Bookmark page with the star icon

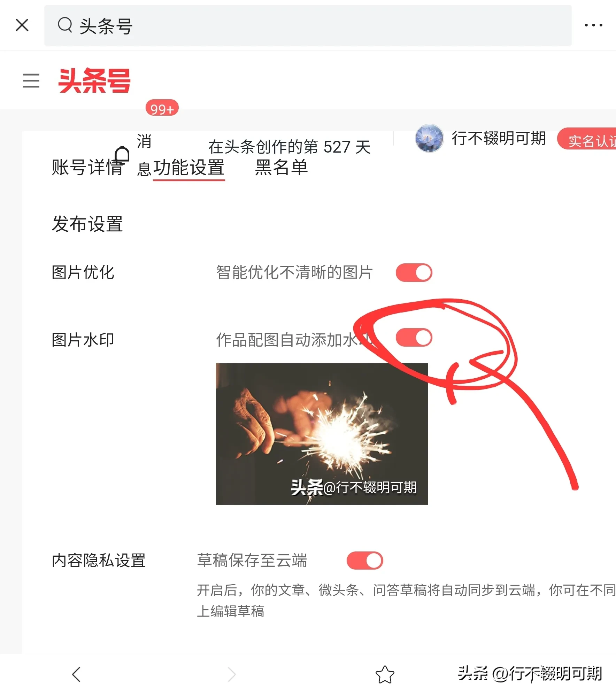coord(385,674)
